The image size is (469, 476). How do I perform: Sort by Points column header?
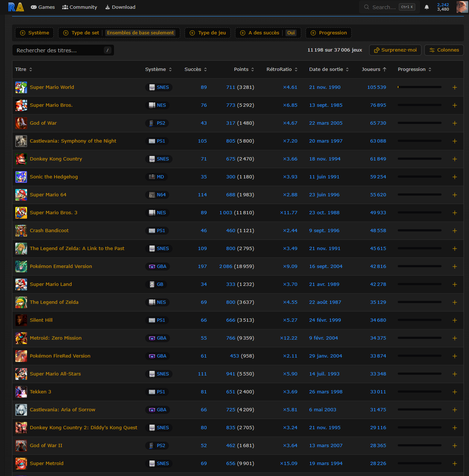click(x=244, y=69)
